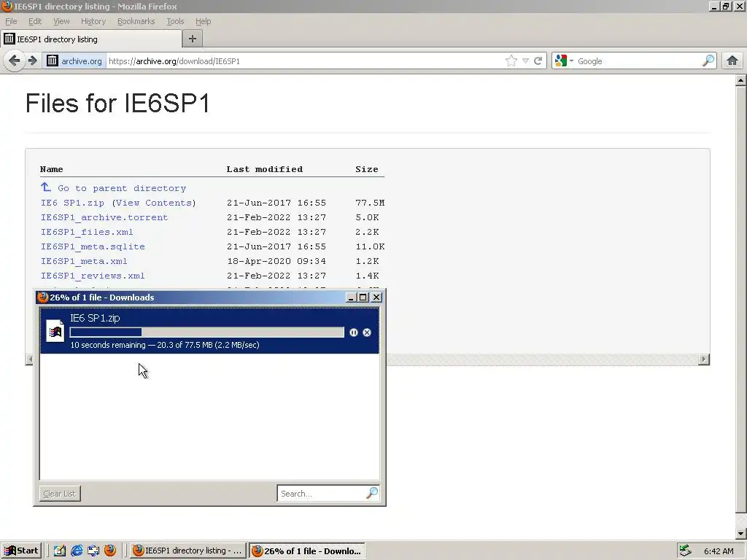Open the URL history dropdown arrow

pyautogui.click(x=525, y=61)
